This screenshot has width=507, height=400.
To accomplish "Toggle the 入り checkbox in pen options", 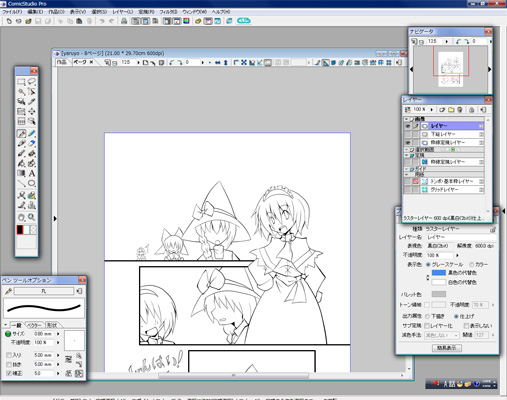I will (x=9, y=355).
